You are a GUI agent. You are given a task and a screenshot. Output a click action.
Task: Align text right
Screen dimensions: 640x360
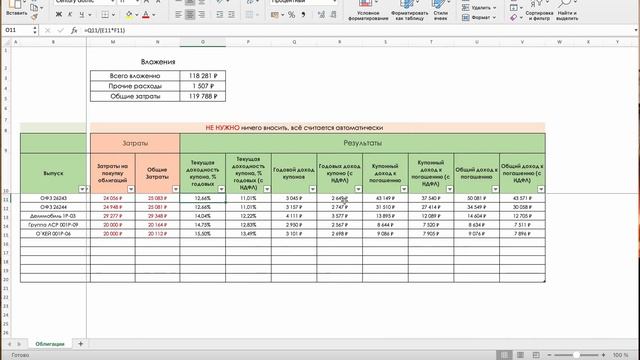[x=202, y=15]
